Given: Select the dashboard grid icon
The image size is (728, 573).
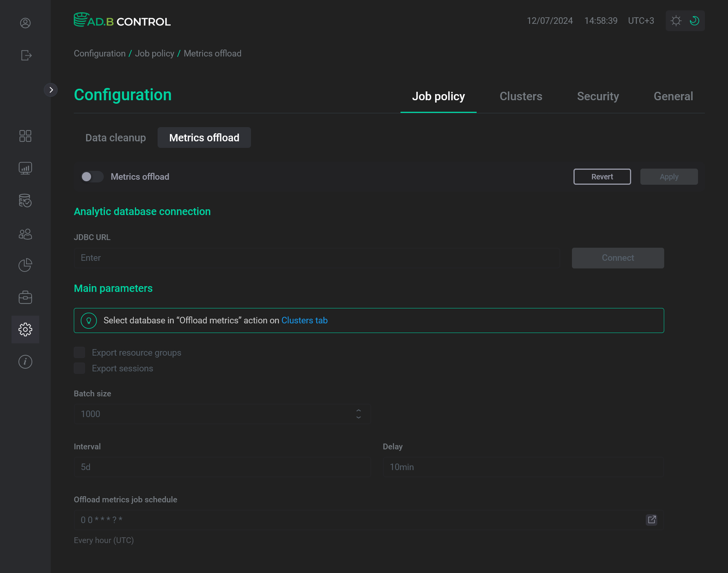Looking at the screenshot, I should [25, 136].
